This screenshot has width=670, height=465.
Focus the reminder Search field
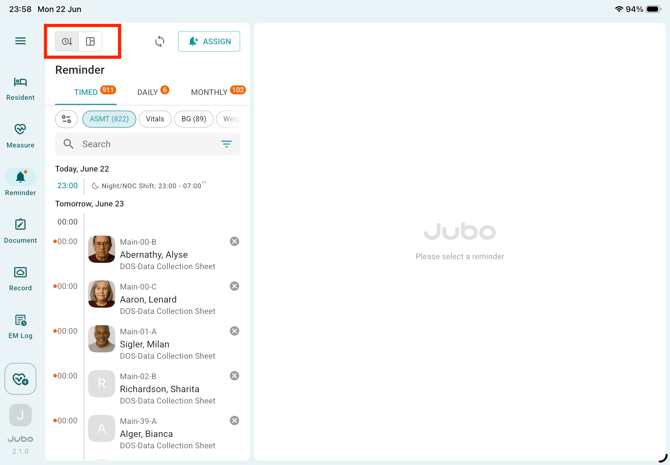(147, 144)
